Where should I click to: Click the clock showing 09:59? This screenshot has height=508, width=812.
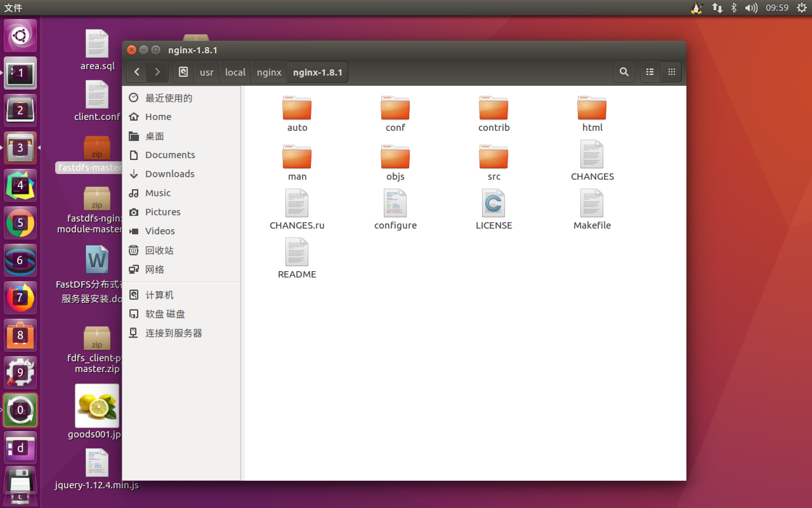click(777, 7)
